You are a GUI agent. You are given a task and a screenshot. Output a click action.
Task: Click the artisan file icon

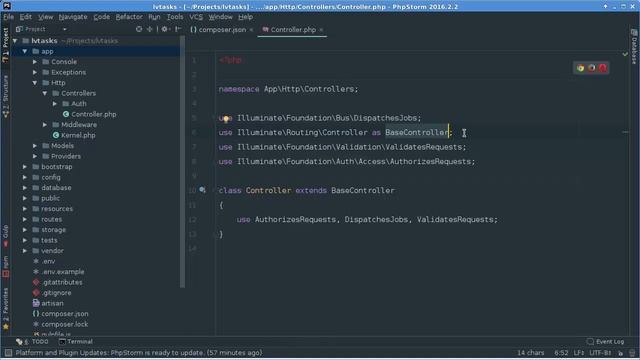(x=36, y=303)
